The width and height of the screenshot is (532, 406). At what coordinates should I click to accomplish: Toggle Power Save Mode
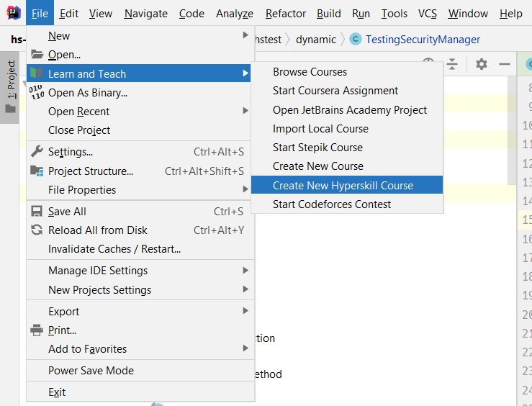140,370
